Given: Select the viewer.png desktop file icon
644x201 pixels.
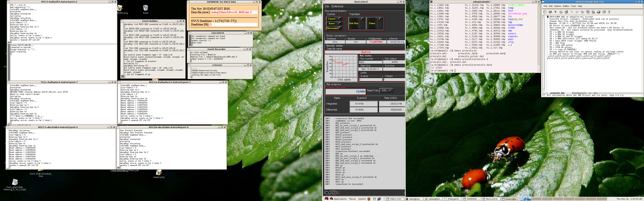Looking at the screenshot, I should [159, 172].
